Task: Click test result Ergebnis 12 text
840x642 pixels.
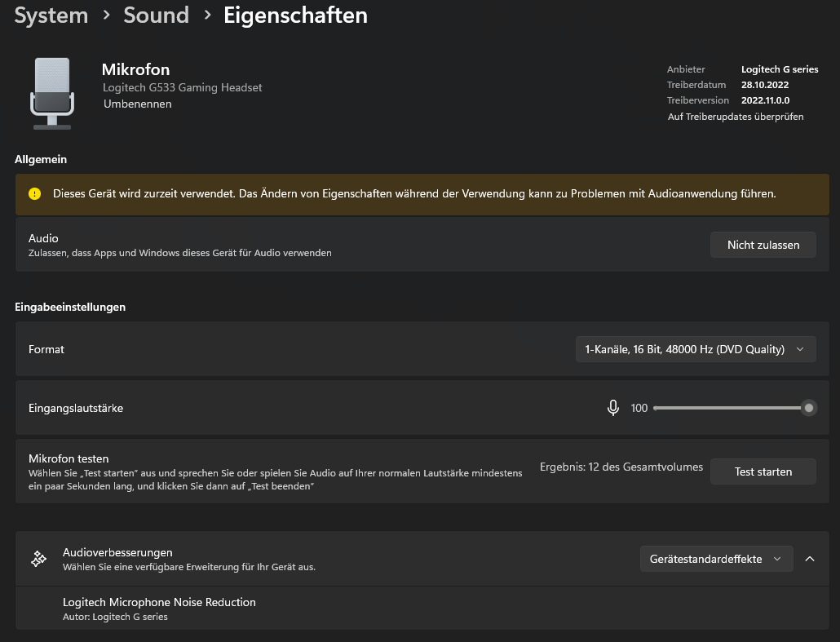Action: coord(621,467)
